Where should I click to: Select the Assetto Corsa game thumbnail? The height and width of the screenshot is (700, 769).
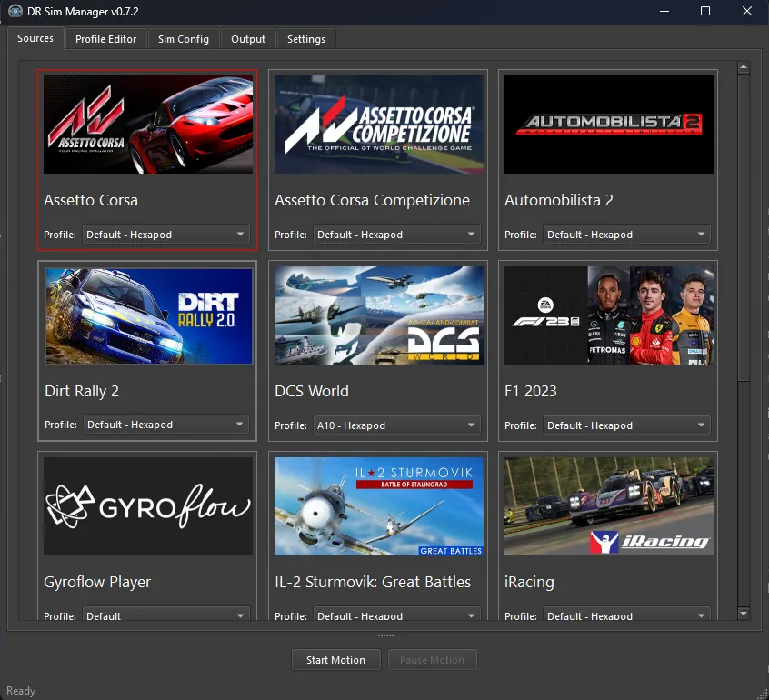click(148, 125)
